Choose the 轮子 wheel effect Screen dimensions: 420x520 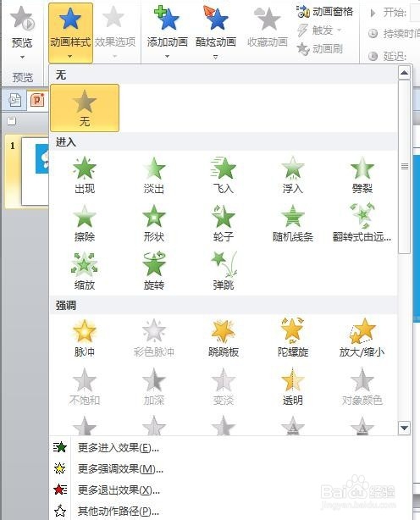point(224,224)
